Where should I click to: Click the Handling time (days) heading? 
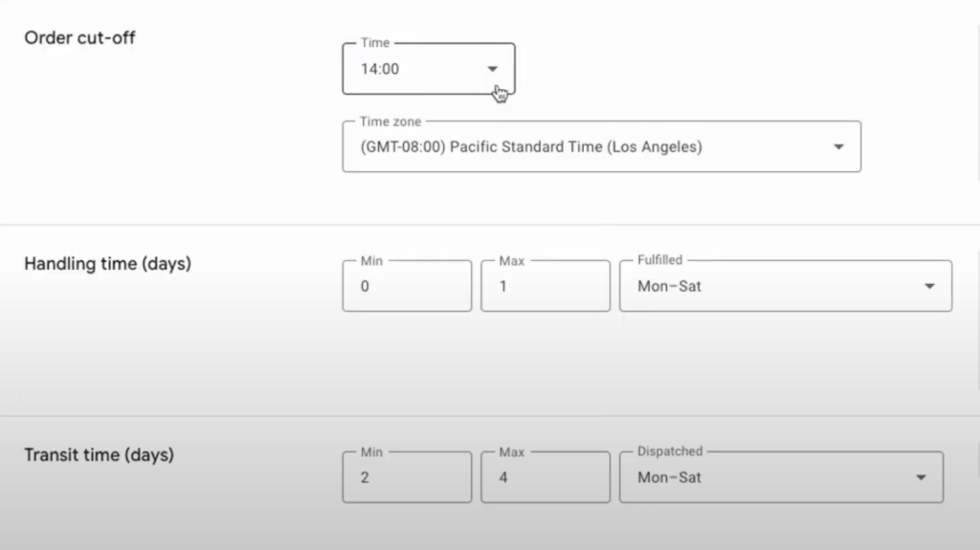(107, 264)
